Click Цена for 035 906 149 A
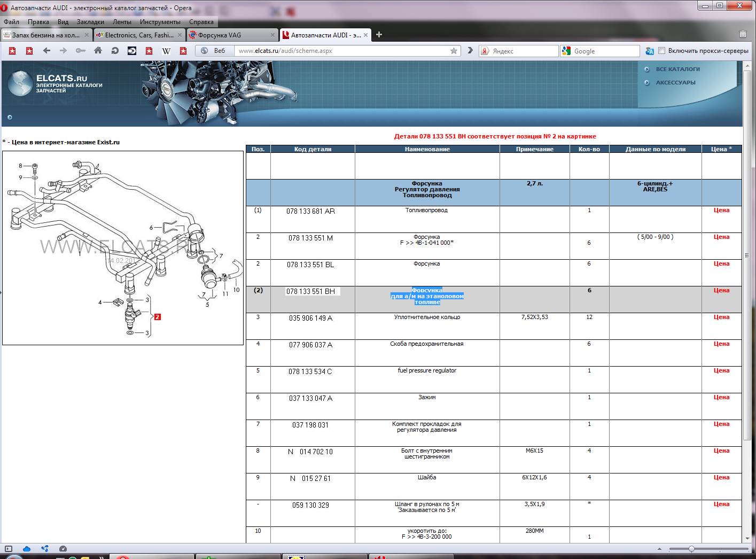The height and width of the screenshot is (559, 756). (721, 317)
